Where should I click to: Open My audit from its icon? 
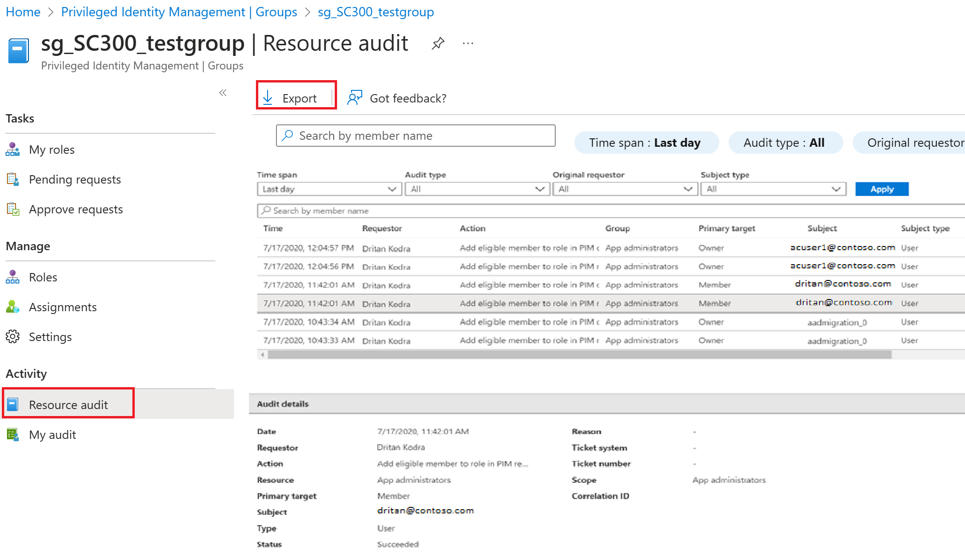pyautogui.click(x=13, y=434)
